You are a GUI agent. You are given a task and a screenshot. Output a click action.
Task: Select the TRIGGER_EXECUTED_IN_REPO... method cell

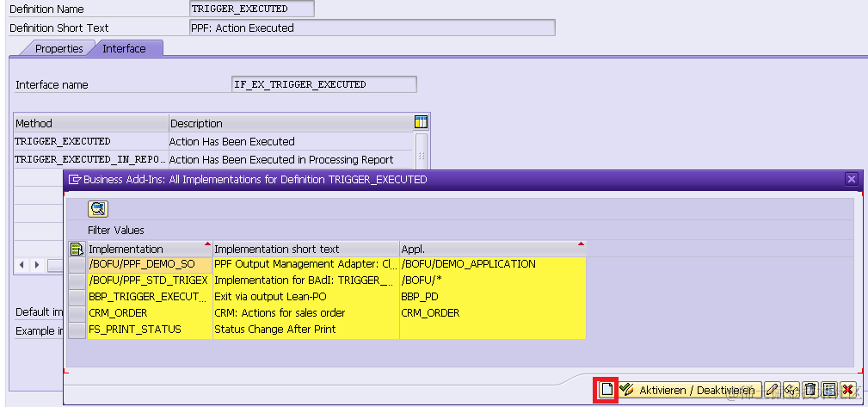pyautogui.click(x=91, y=159)
